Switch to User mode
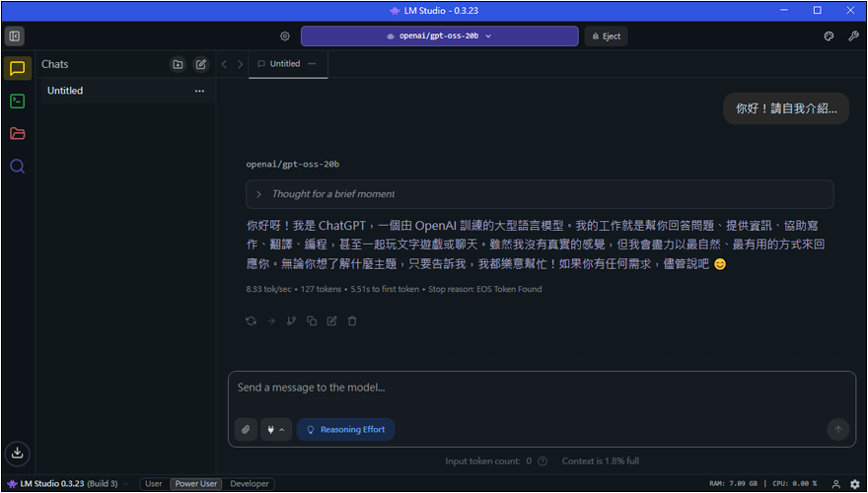The height and width of the screenshot is (493, 868). (154, 484)
